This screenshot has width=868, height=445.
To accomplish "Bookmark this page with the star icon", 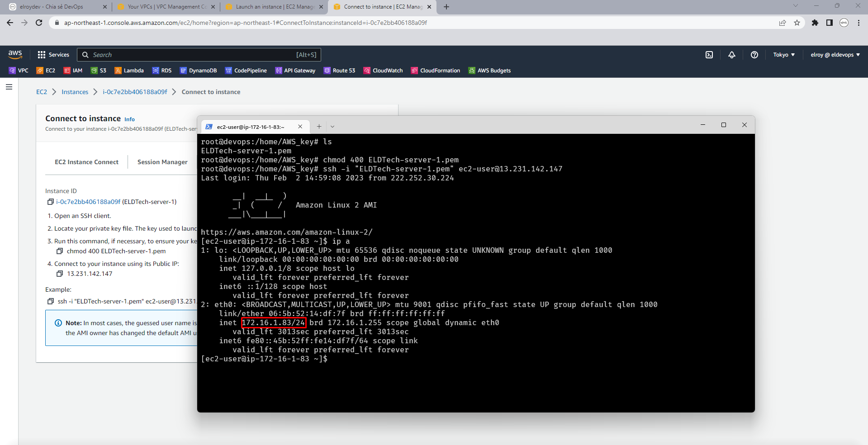I will [797, 23].
